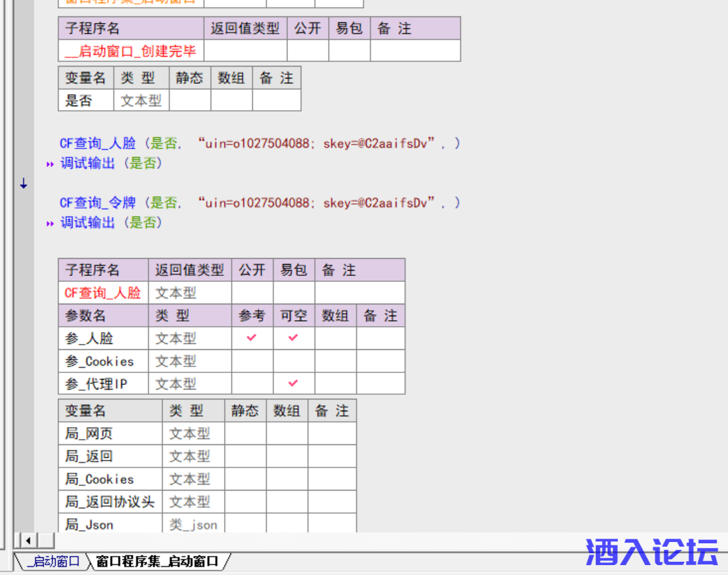The image size is (728, 575).
Task: Click the second 调试输出 (是否) line
Action: [111, 222]
